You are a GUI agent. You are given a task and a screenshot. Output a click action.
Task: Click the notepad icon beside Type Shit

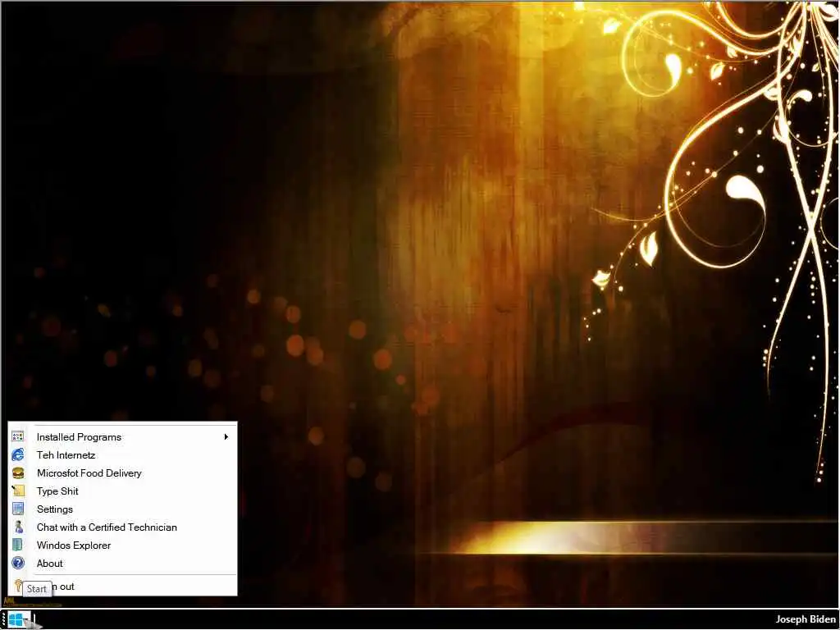(18, 491)
